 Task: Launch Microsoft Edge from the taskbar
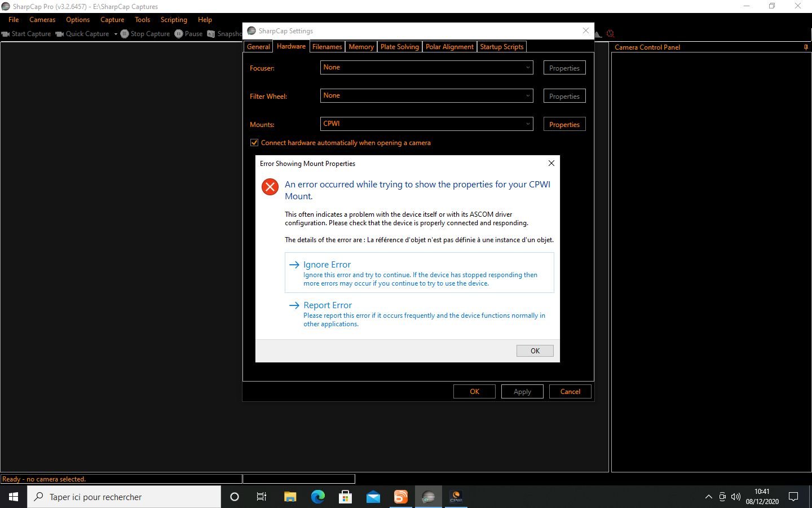[x=317, y=497]
